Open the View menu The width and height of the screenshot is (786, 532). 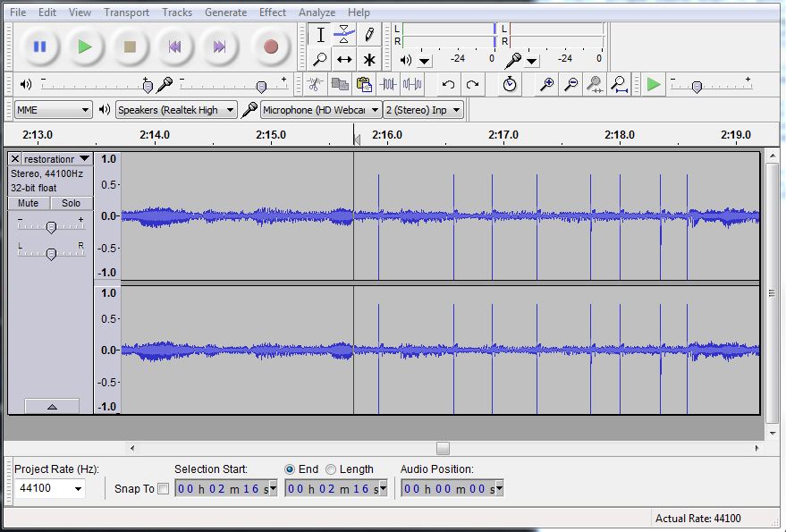coord(80,13)
